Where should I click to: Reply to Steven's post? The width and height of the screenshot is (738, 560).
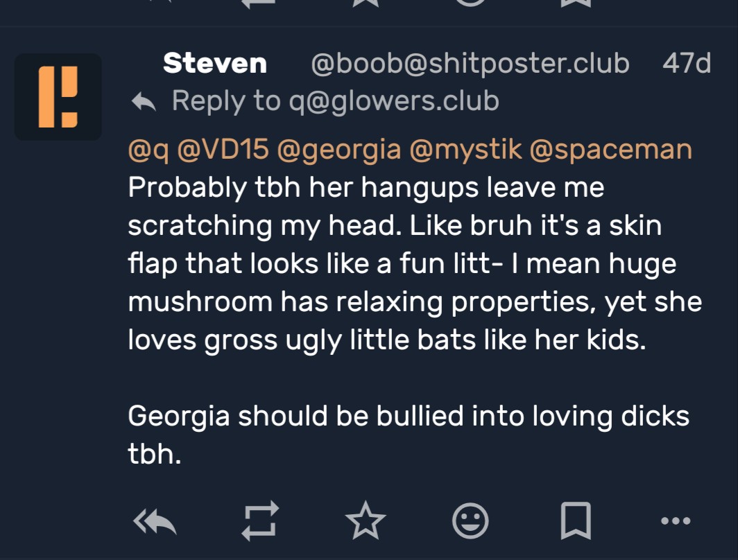[x=156, y=520]
